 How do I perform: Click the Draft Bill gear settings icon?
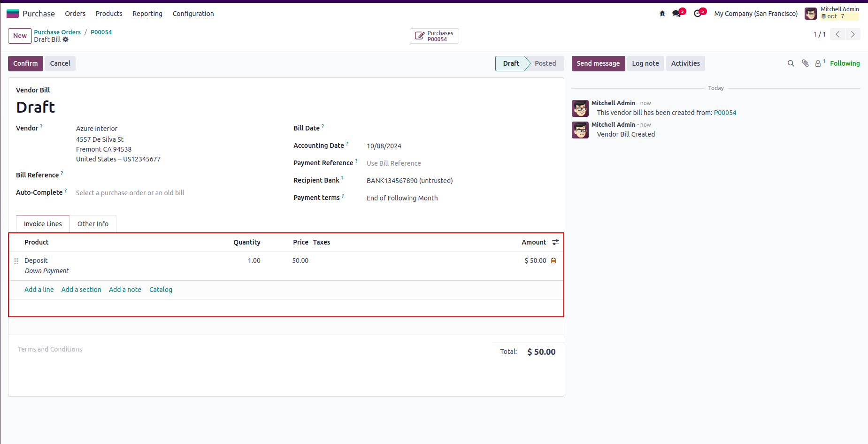pyautogui.click(x=66, y=39)
